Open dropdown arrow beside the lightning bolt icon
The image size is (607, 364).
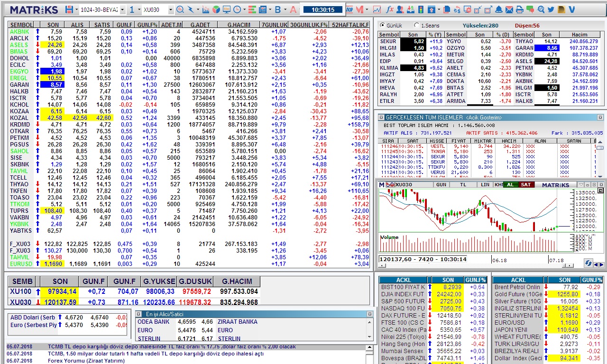(198, 9)
